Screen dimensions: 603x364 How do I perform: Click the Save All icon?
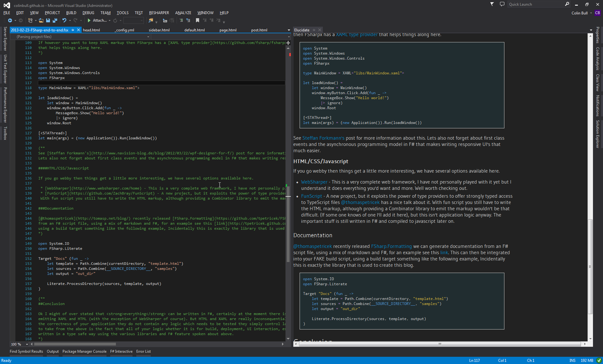click(55, 20)
